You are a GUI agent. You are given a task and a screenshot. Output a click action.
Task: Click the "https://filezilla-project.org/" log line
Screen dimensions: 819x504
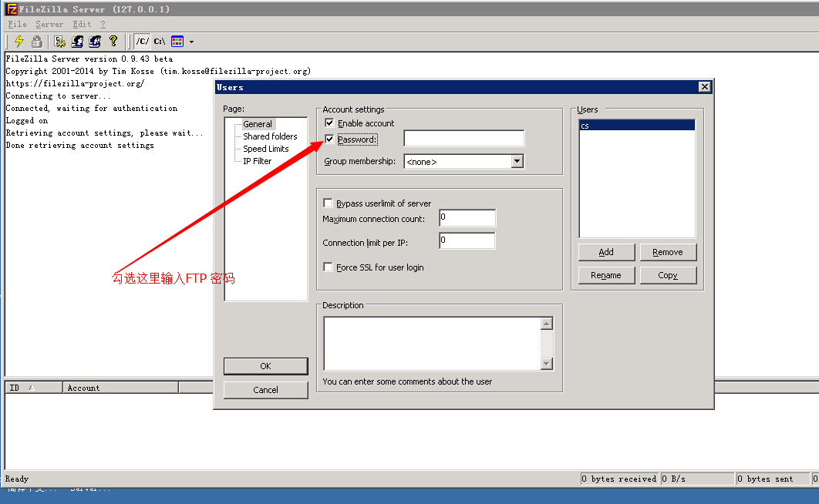(x=75, y=83)
